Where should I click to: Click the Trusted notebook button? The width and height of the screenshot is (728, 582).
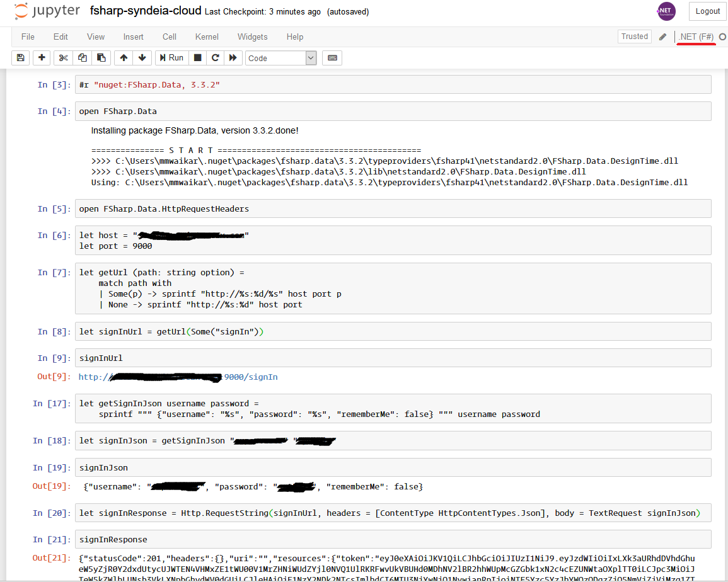click(634, 36)
